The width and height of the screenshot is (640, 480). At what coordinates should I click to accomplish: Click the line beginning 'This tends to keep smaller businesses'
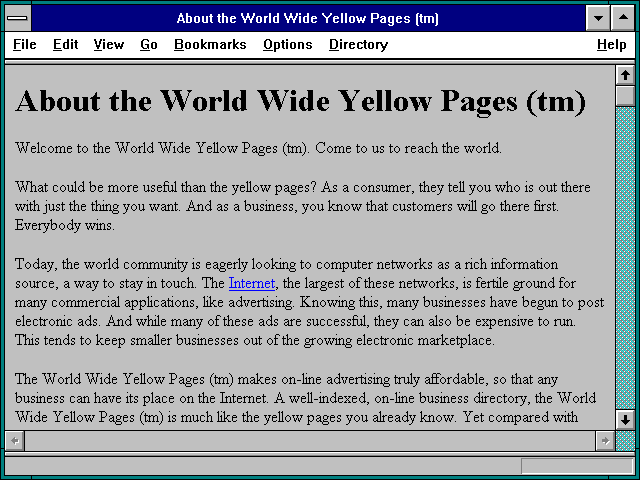(255, 340)
